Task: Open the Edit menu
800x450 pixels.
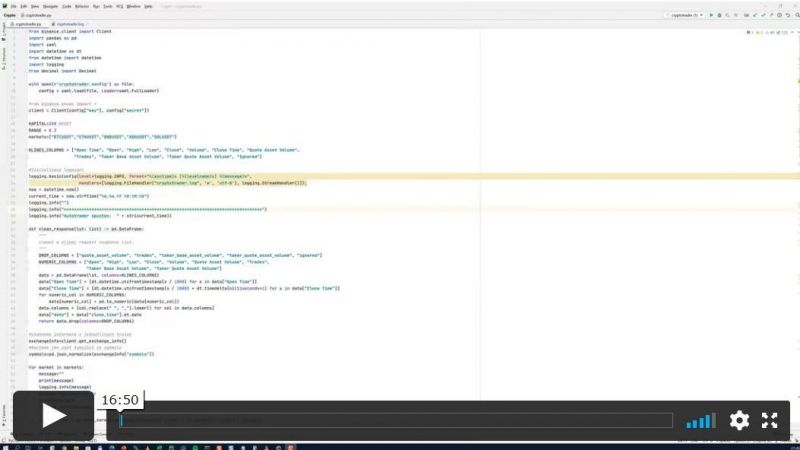Action: 23,7
